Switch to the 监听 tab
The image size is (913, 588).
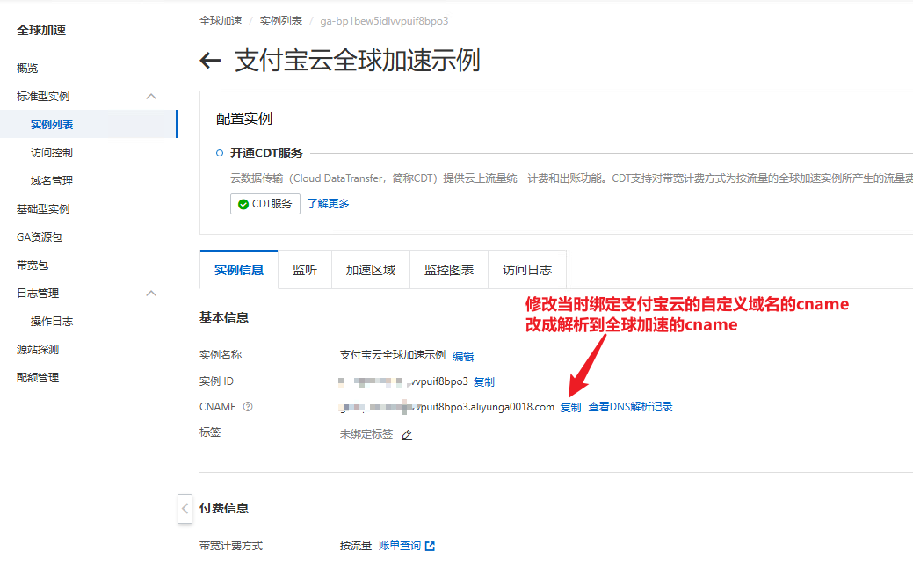pos(305,270)
